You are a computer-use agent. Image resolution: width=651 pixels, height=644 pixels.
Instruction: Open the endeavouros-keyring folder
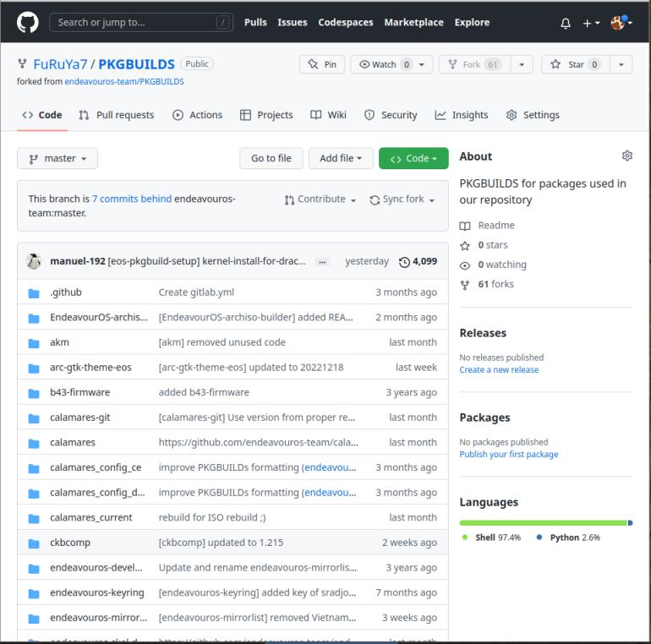[96, 592]
